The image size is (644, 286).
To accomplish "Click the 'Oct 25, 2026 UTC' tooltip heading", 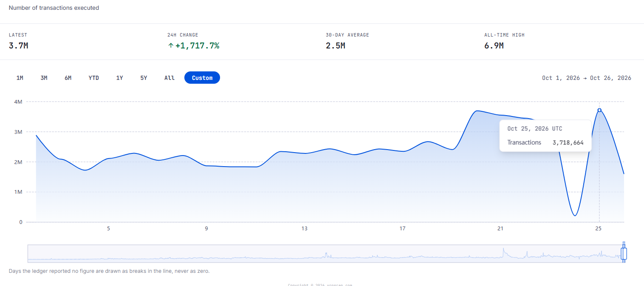I will pyautogui.click(x=535, y=128).
